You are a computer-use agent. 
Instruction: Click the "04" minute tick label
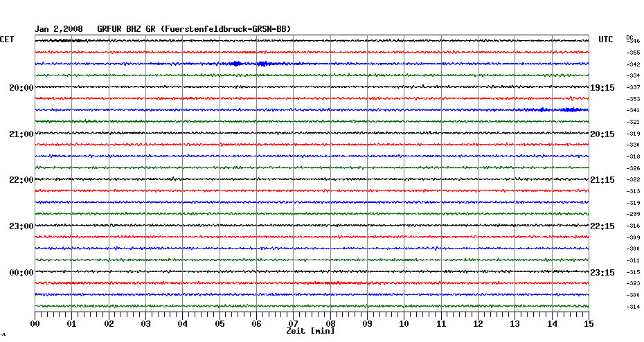pos(183,324)
